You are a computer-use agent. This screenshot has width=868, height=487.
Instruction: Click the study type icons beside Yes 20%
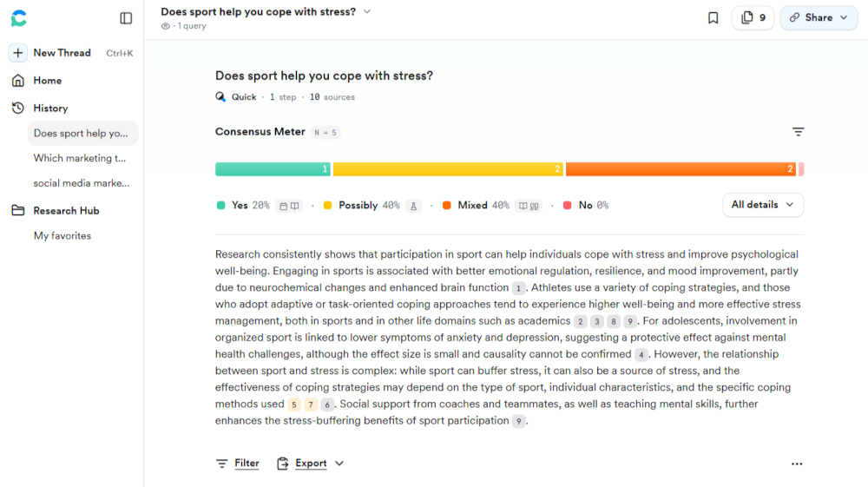pos(289,206)
